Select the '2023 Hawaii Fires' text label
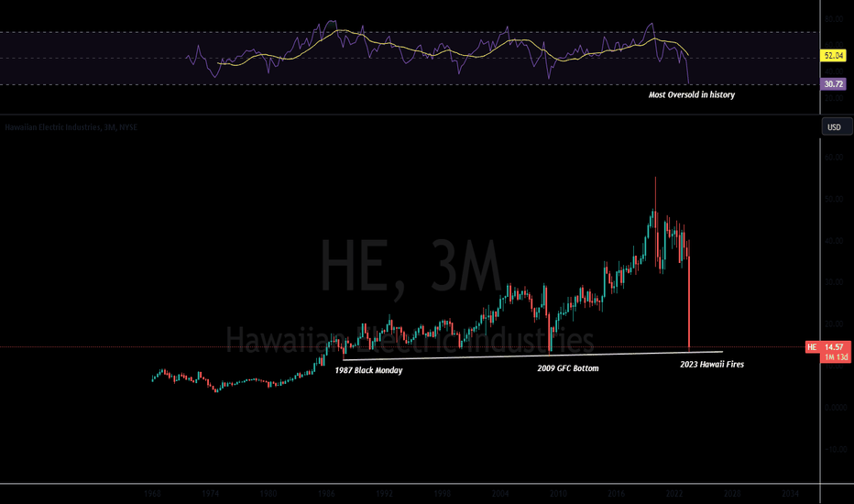This screenshot has width=854, height=504. click(x=712, y=365)
